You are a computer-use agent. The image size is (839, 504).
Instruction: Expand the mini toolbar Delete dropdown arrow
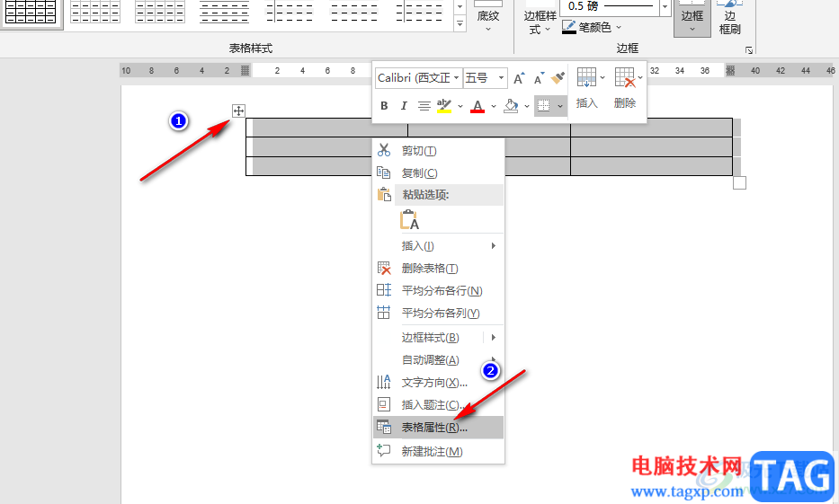(640, 78)
